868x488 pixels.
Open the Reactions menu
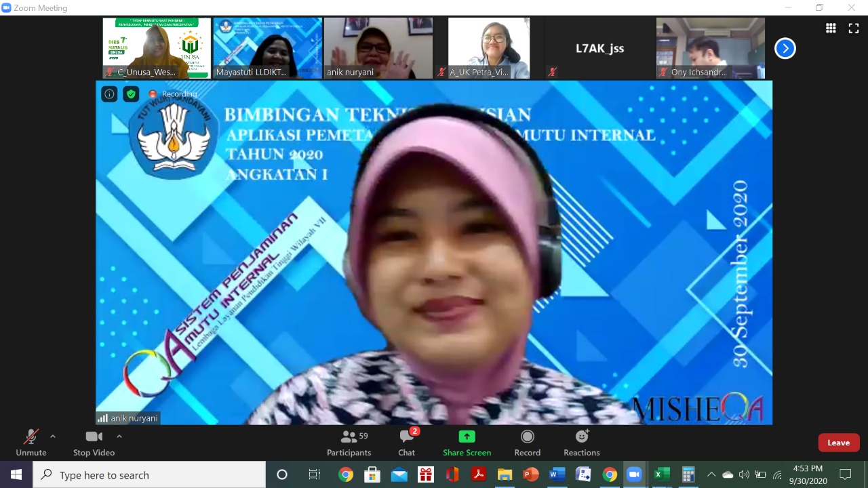point(582,443)
